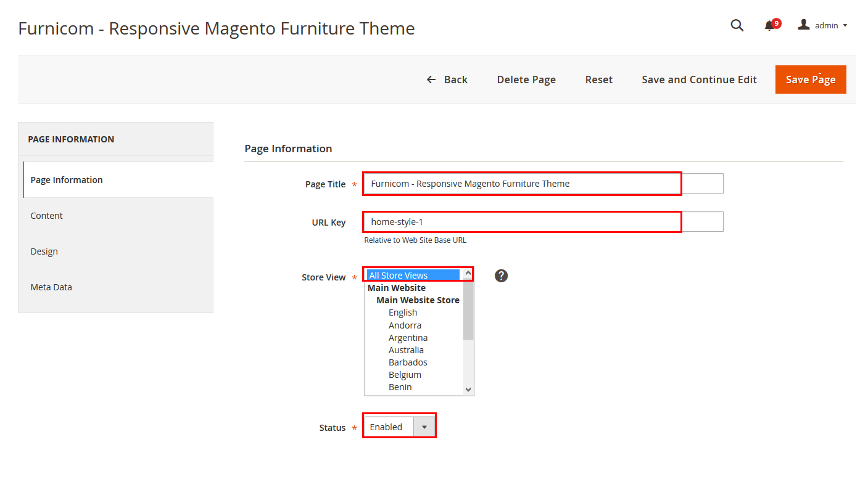Select the Page Information tab
The width and height of the screenshot is (868, 490).
tap(118, 180)
